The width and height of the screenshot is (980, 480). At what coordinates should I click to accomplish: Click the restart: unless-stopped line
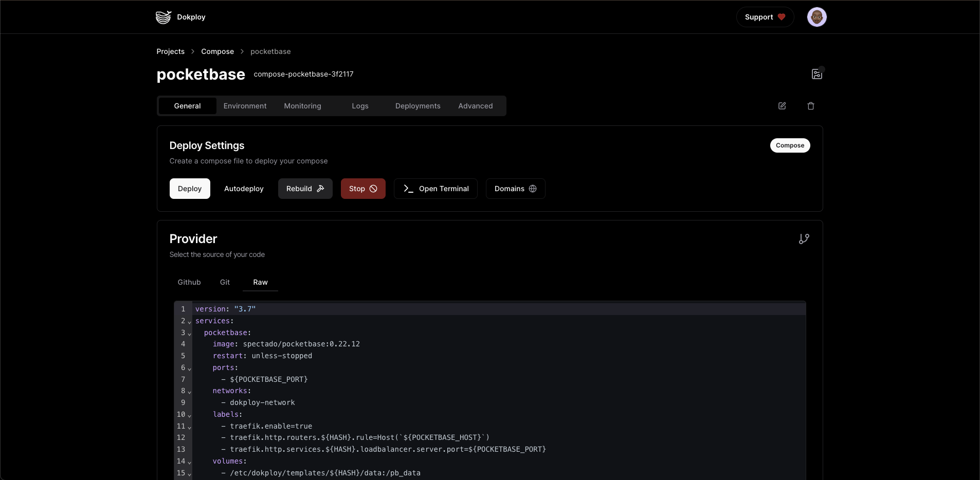(x=499, y=356)
